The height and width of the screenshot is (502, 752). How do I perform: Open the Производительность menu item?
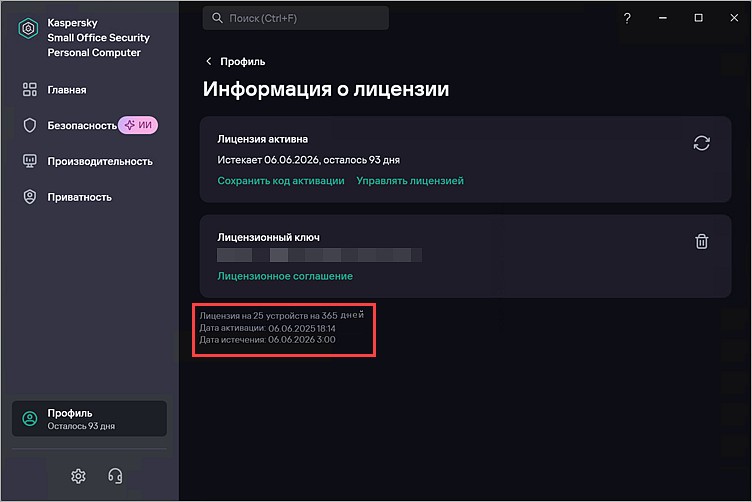[100, 161]
